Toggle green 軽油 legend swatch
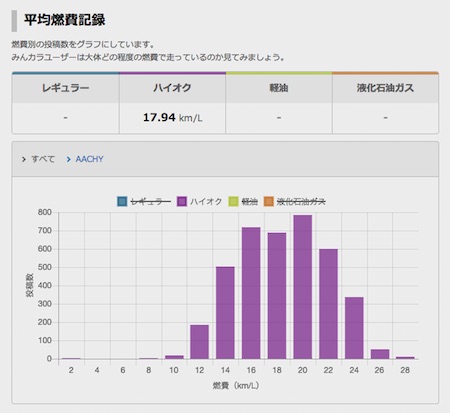450x413 pixels. [233, 201]
